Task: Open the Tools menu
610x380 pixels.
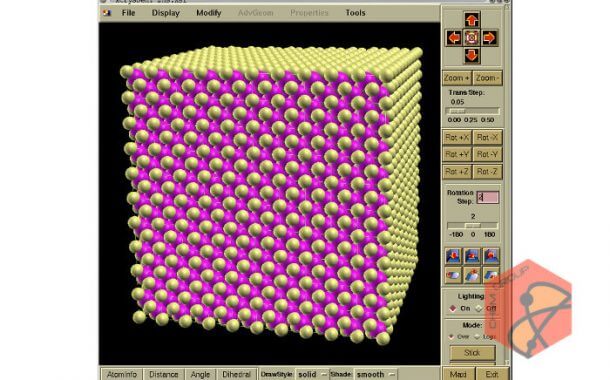Action: (x=356, y=13)
